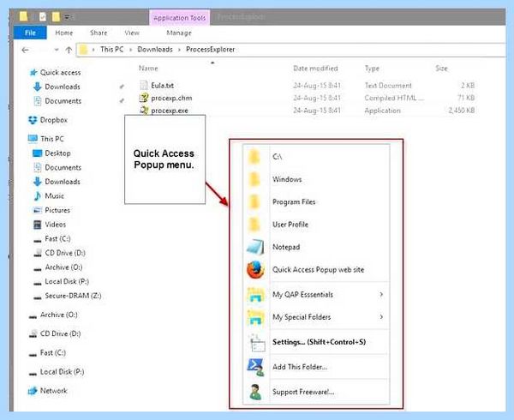Click the Pictures icon in sidebar
The image size is (514, 420).
pos(38,210)
